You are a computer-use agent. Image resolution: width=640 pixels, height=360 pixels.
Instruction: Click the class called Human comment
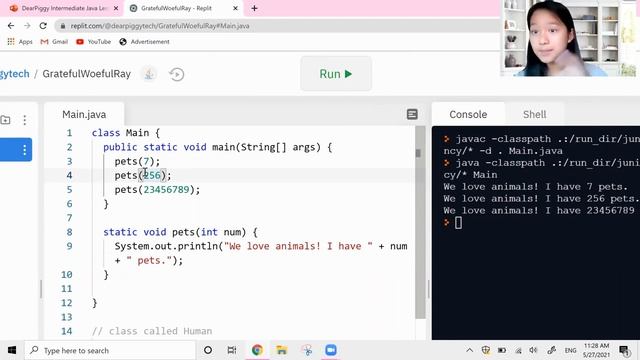(x=152, y=331)
